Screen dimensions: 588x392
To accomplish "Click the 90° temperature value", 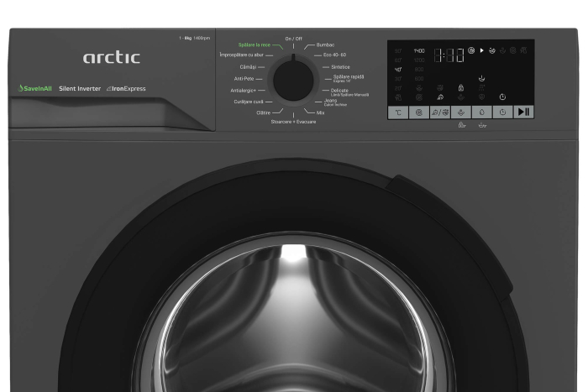I will (398, 50).
